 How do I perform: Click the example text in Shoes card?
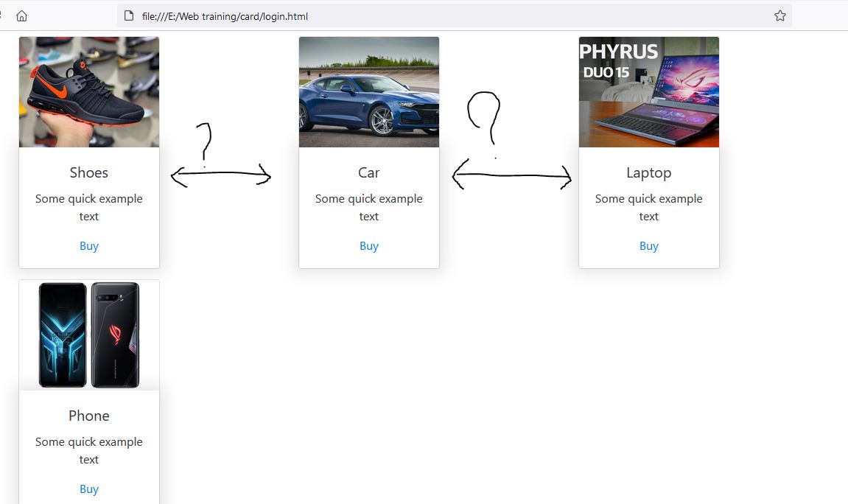(89, 208)
